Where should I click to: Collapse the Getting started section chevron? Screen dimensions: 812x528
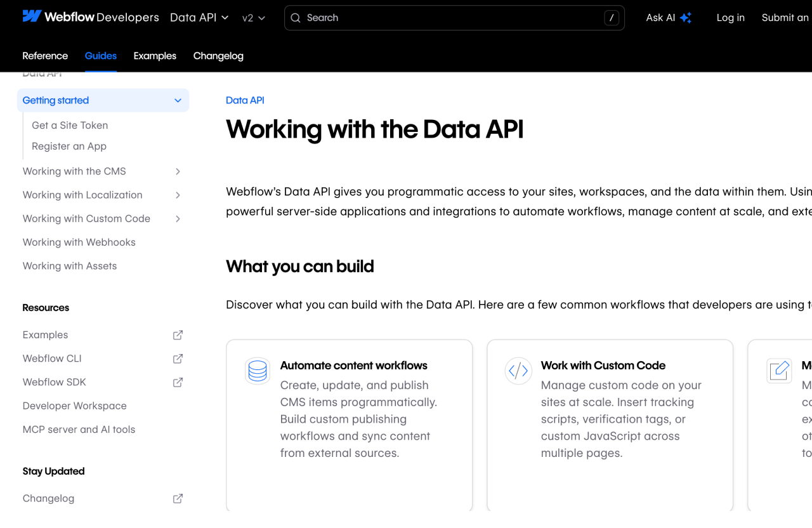(x=178, y=100)
